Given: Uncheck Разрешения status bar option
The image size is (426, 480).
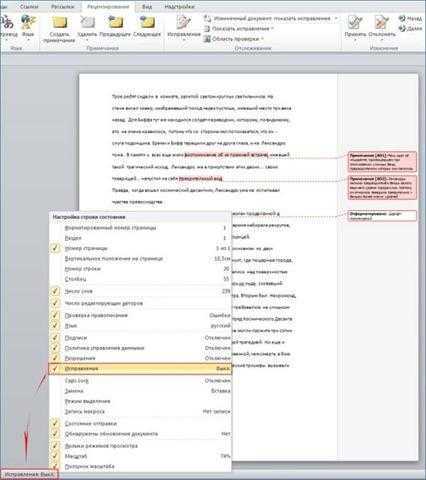Looking at the screenshot, I should coord(140,358).
